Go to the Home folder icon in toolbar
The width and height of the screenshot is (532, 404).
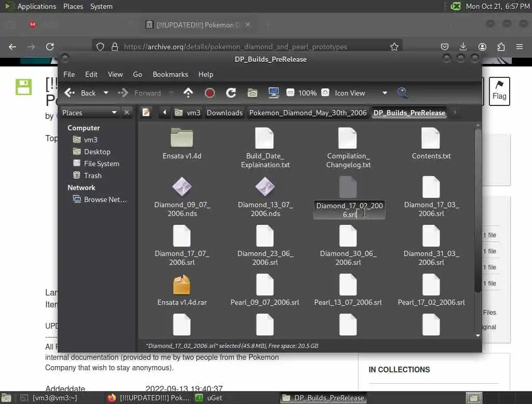(x=252, y=93)
